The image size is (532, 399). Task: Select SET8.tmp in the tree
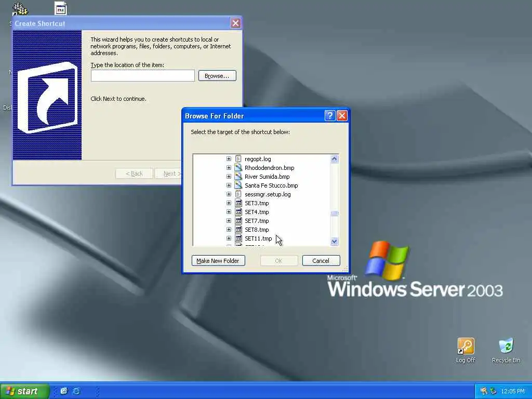coord(257,229)
